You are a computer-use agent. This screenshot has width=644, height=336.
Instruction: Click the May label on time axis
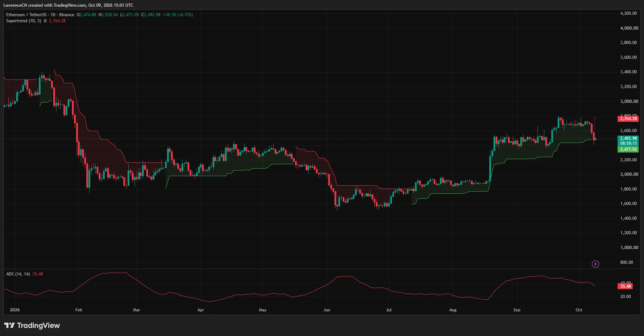pos(263,310)
